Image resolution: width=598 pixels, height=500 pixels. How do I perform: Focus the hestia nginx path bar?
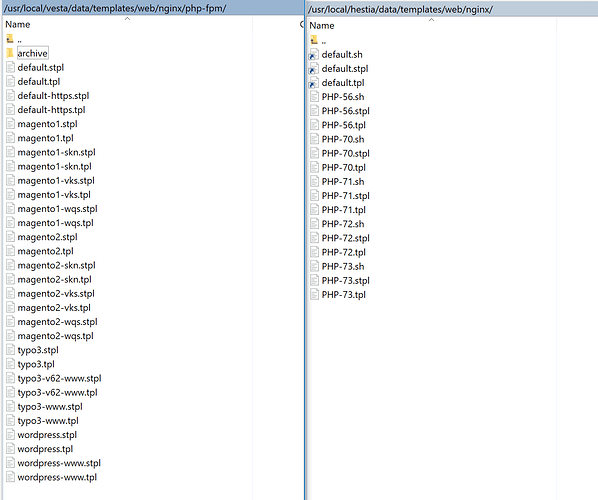(452, 9)
